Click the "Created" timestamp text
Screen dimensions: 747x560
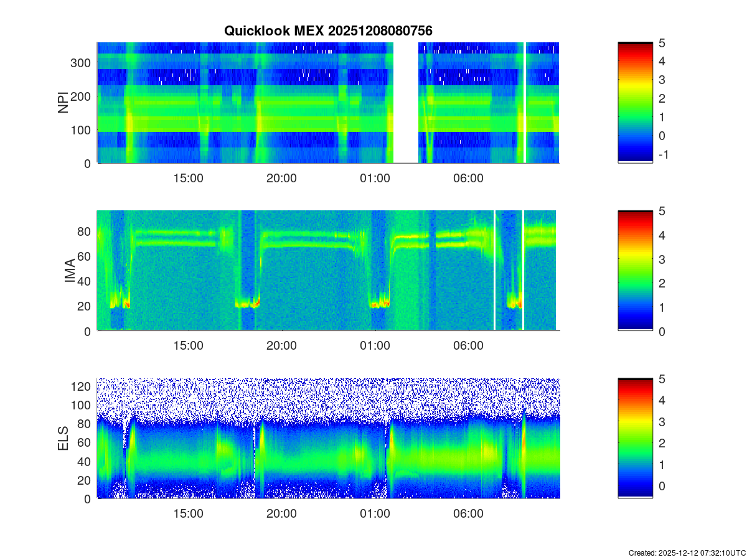click(x=687, y=553)
